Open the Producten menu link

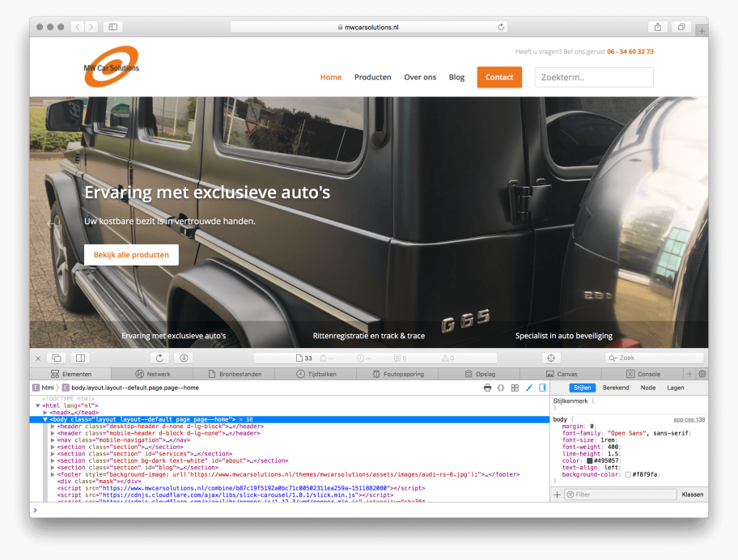(x=373, y=77)
